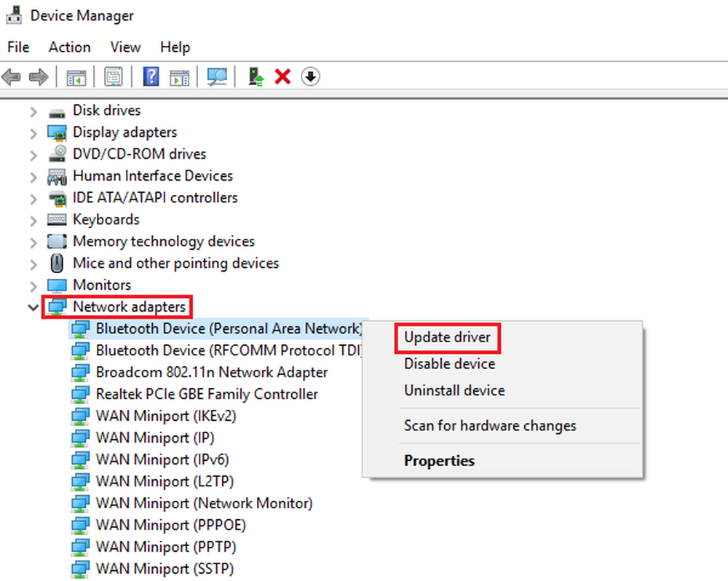Click the Network adapters label
This screenshot has height=581, width=728.
(x=129, y=307)
